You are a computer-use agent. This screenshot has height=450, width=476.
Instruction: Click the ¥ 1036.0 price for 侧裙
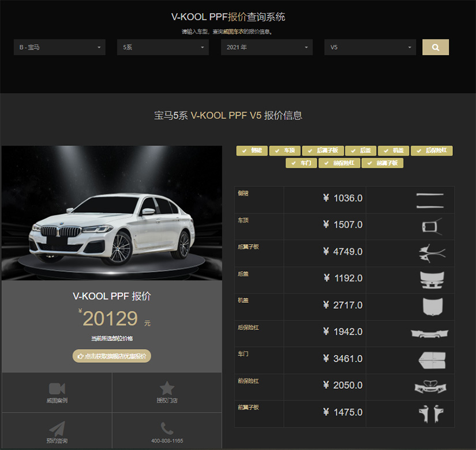(x=343, y=198)
